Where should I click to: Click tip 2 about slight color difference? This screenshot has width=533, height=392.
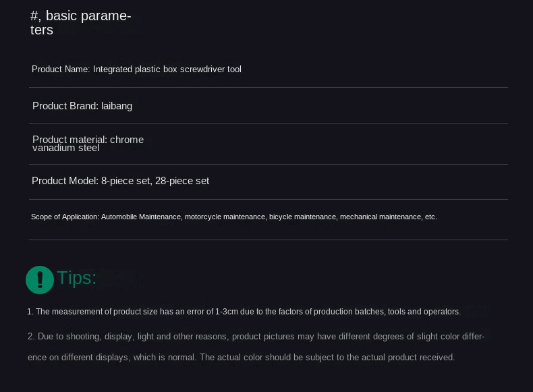(256, 347)
